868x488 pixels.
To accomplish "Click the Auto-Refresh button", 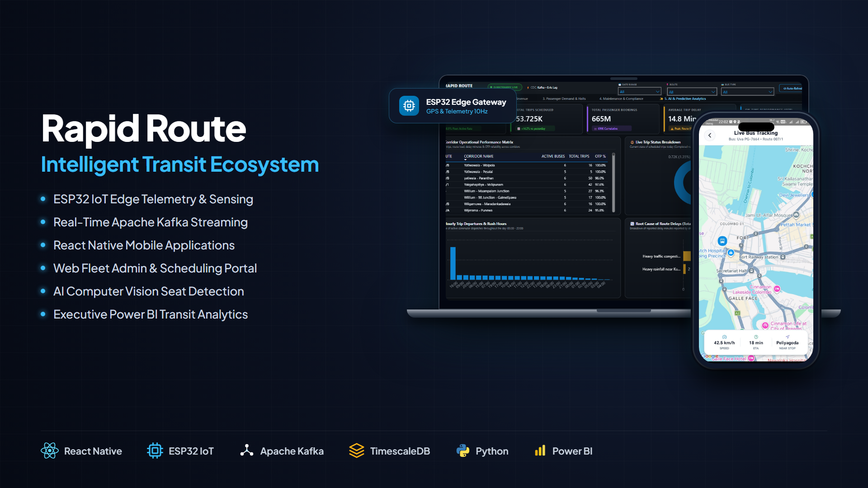I will pyautogui.click(x=791, y=88).
